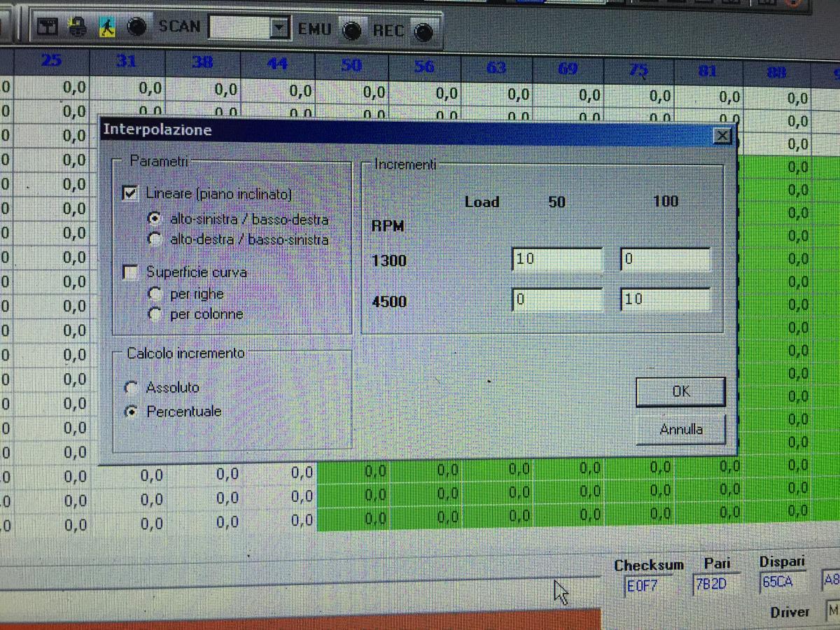This screenshot has width=840, height=630.
Task: Click the walking figure toolbar icon
Action: 107,27
